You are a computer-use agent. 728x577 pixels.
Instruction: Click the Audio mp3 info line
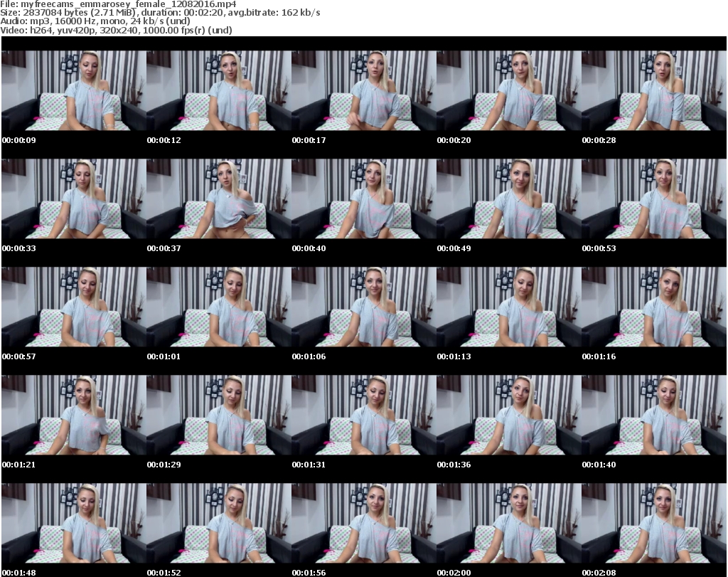(x=95, y=21)
